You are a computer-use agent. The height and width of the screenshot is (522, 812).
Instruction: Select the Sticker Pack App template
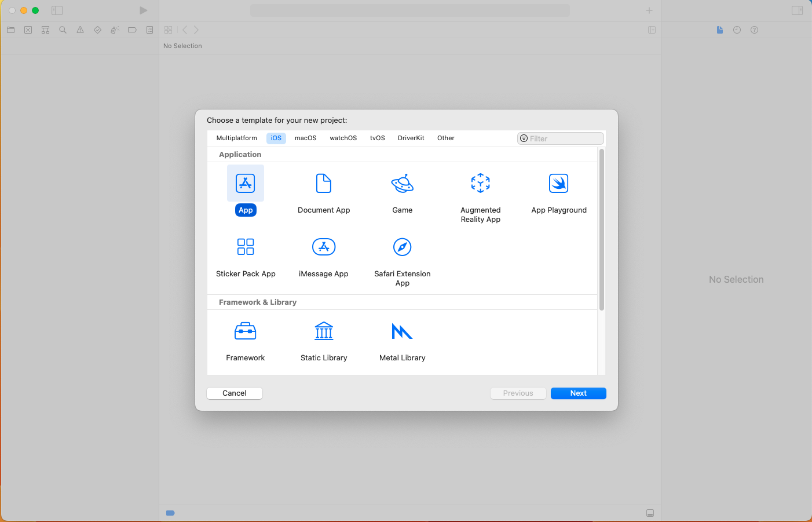(246, 247)
